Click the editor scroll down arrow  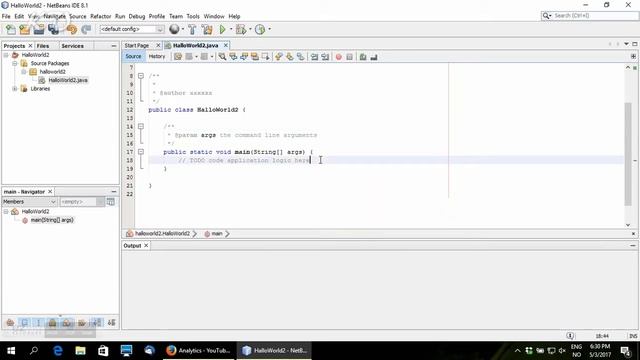click(628, 225)
